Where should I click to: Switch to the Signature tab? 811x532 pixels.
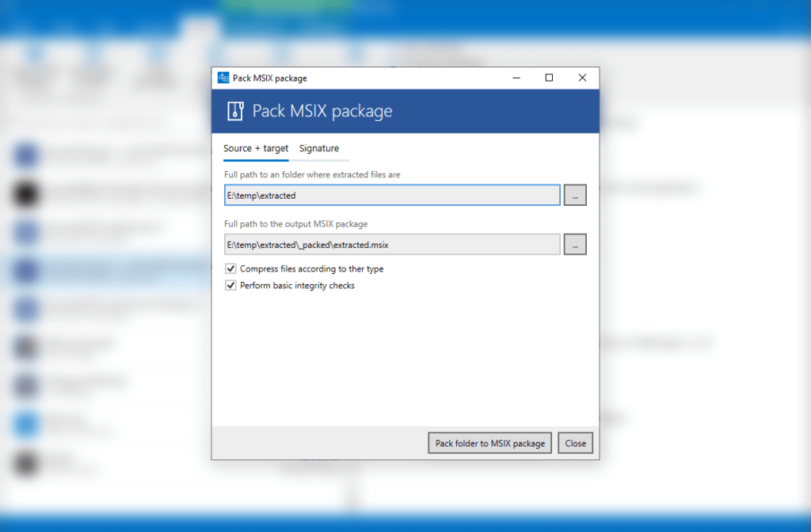318,148
